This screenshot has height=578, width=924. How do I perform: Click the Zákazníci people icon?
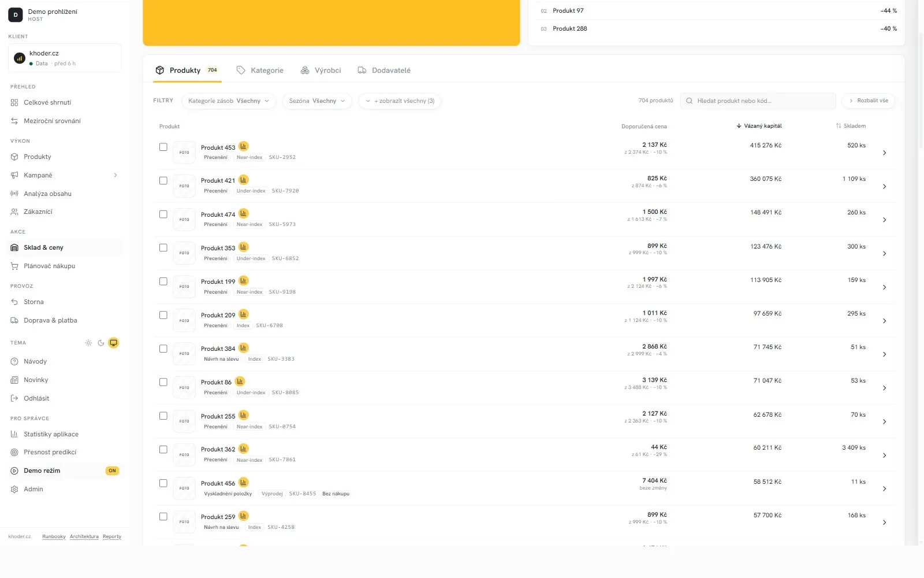[x=14, y=212]
